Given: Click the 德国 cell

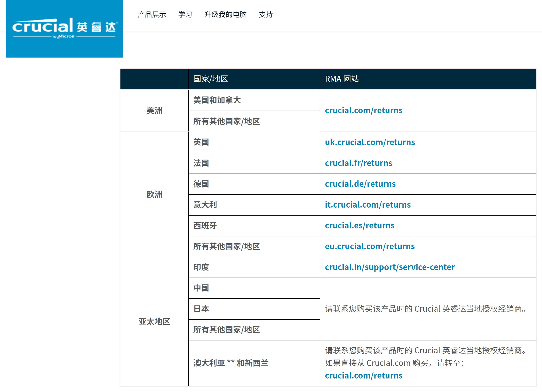Looking at the screenshot, I should (254, 184).
